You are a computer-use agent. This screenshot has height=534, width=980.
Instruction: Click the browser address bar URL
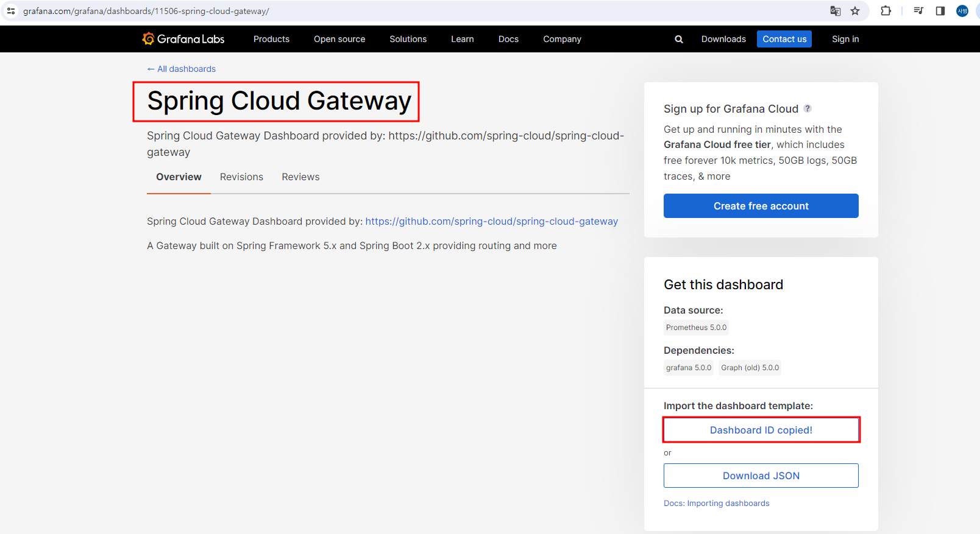(146, 11)
